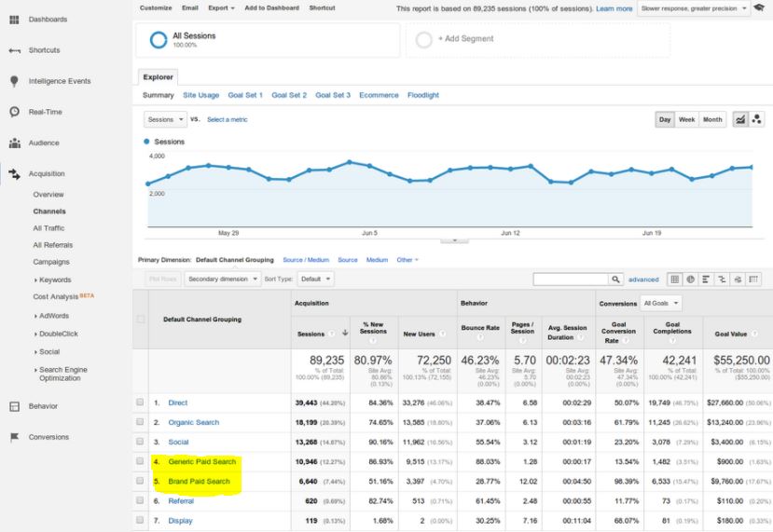Screen dimensions: 773x532
Task: Select the performance bar view icon
Action: click(x=706, y=280)
